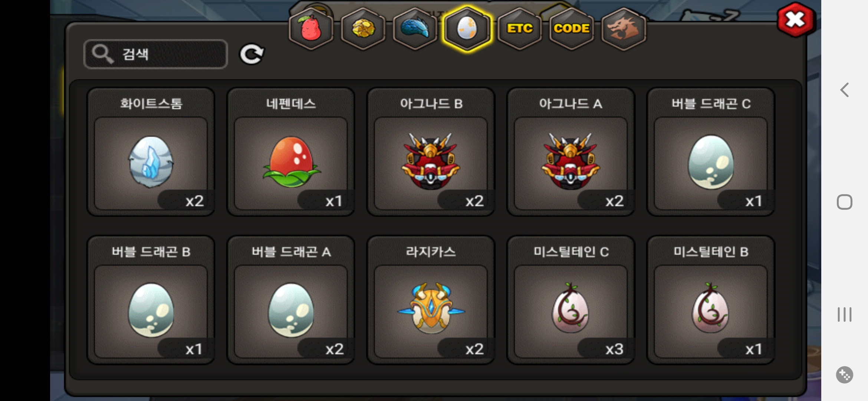
Task: Select the egg category tab
Action: (x=467, y=29)
